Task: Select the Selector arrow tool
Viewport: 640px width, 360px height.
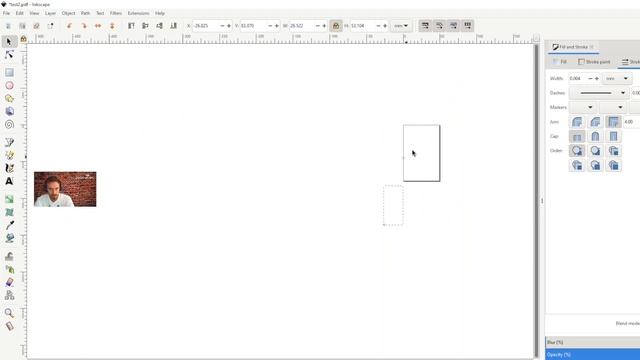Action: [9, 42]
